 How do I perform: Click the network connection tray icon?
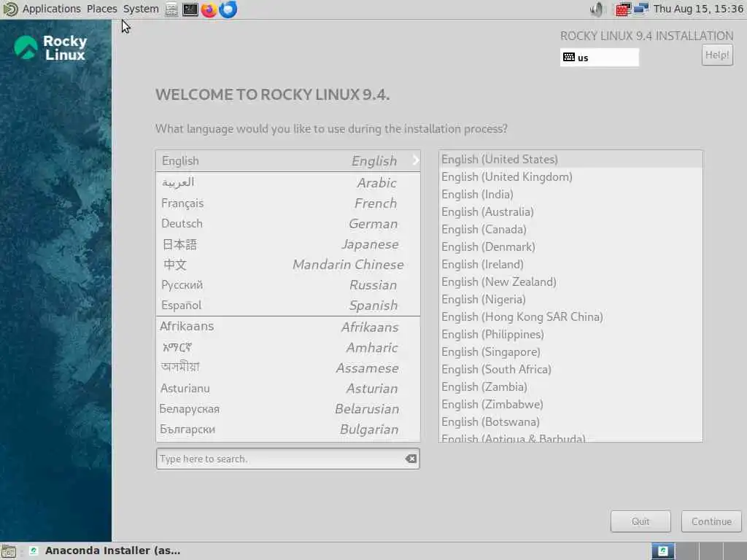[641, 9]
